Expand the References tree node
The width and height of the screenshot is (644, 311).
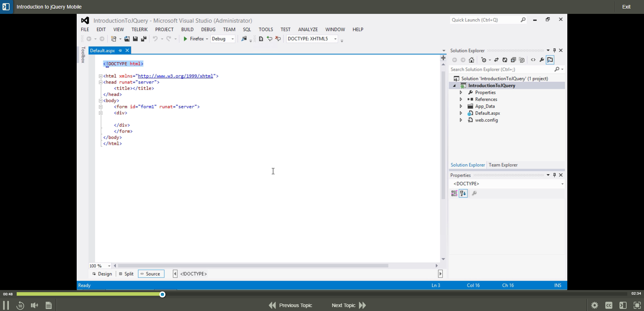[x=461, y=100]
